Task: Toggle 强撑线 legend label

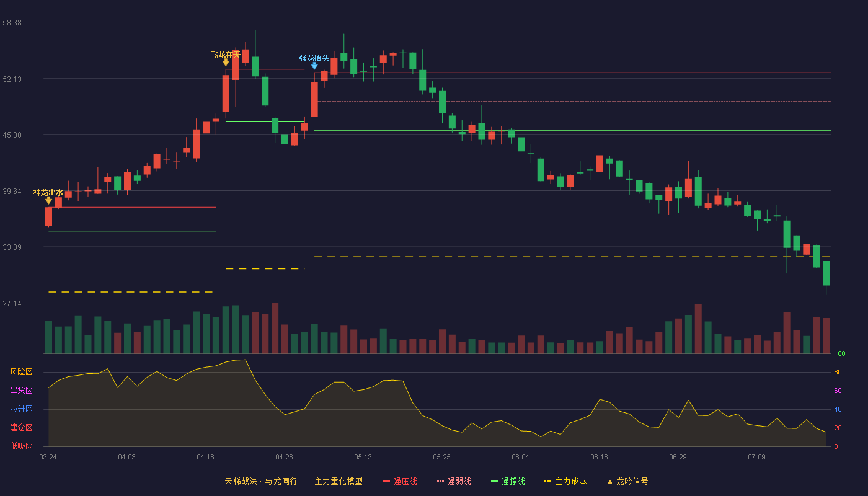Action: coord(513,481)
